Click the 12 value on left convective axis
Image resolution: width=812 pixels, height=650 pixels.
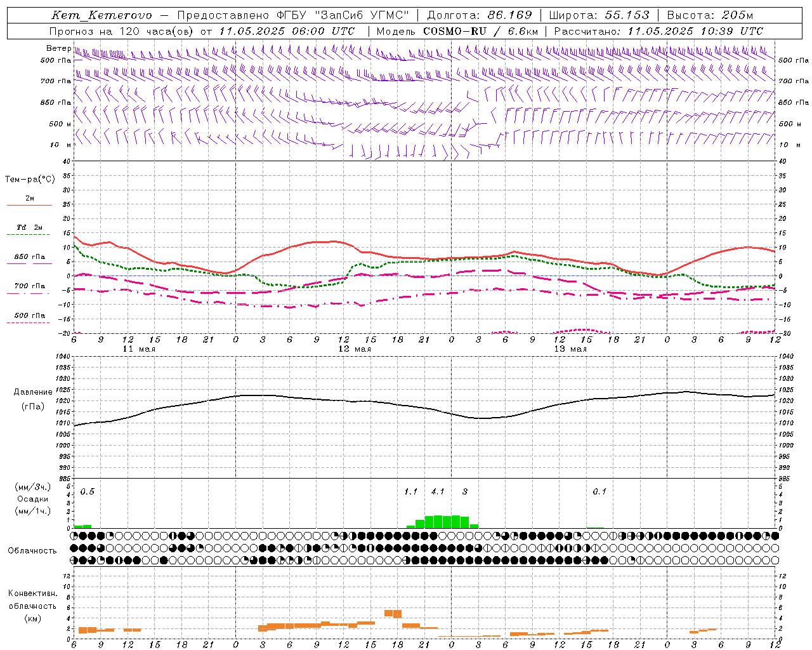pos(66,576)
